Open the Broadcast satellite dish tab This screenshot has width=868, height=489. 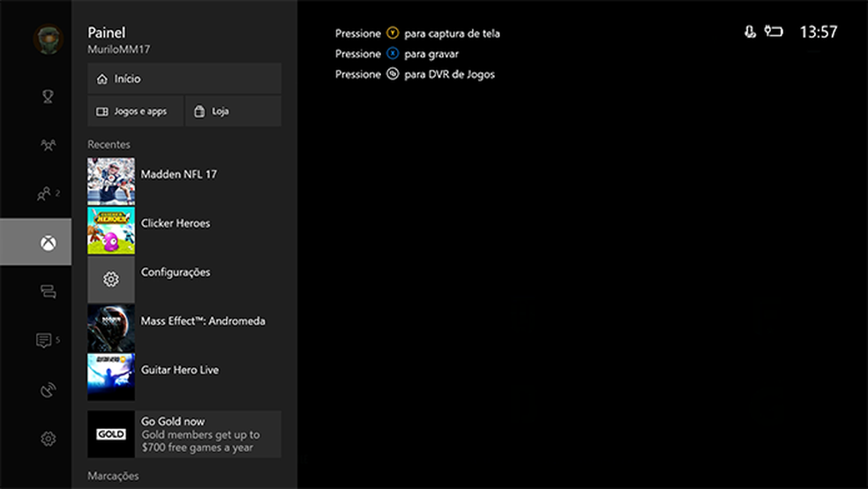click(49, 390)
